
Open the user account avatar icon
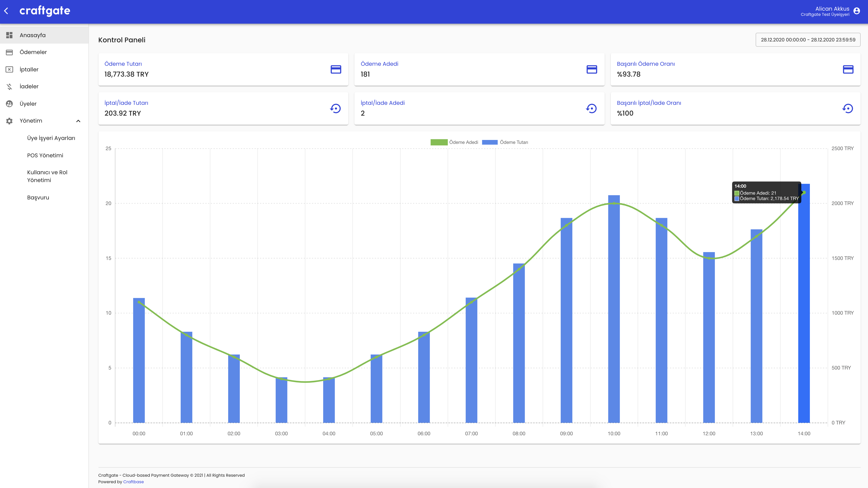857,11
